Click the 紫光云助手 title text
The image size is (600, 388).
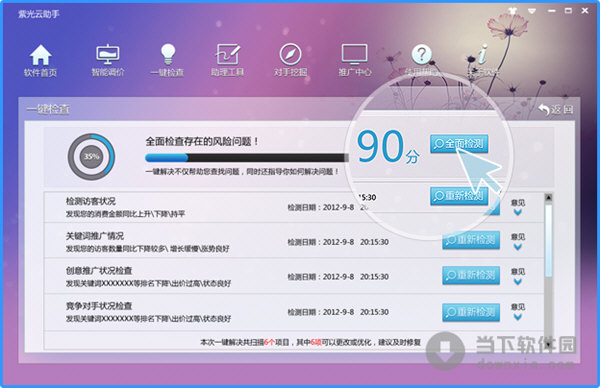(x=39, y=14)
